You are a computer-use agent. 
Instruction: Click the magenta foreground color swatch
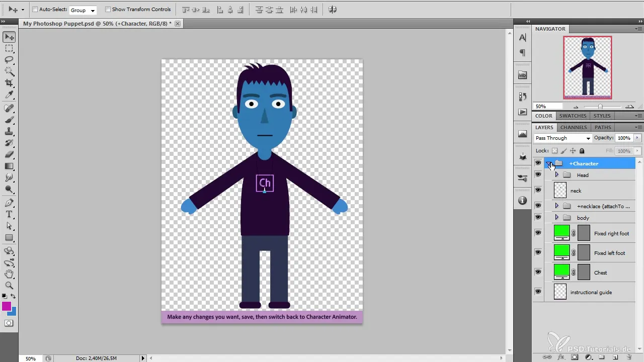(x=7, y=306)
